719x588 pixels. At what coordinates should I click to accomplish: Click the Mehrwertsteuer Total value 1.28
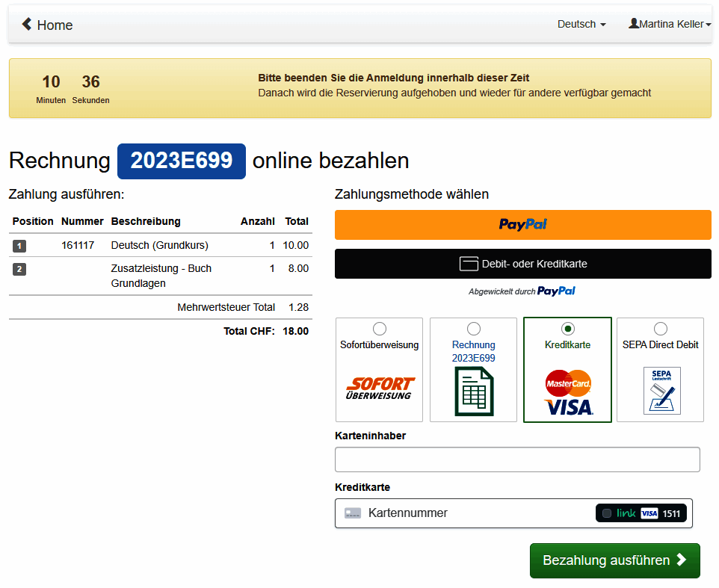(298, 307)
